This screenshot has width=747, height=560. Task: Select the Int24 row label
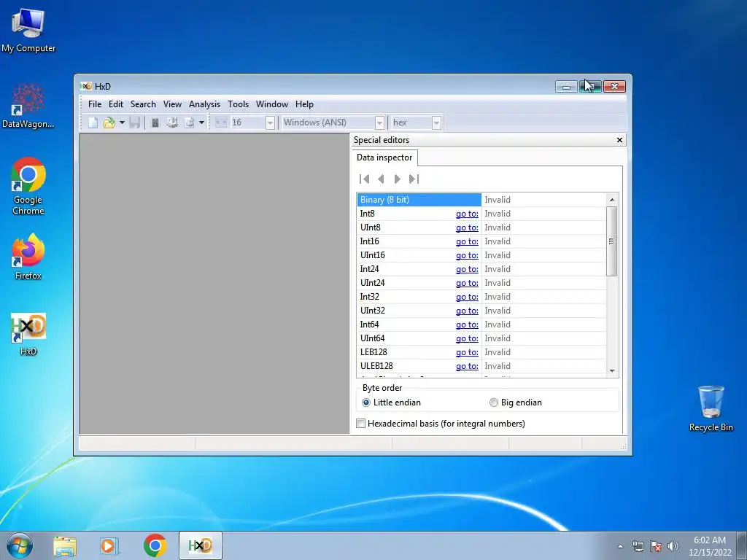click(369, 269)
